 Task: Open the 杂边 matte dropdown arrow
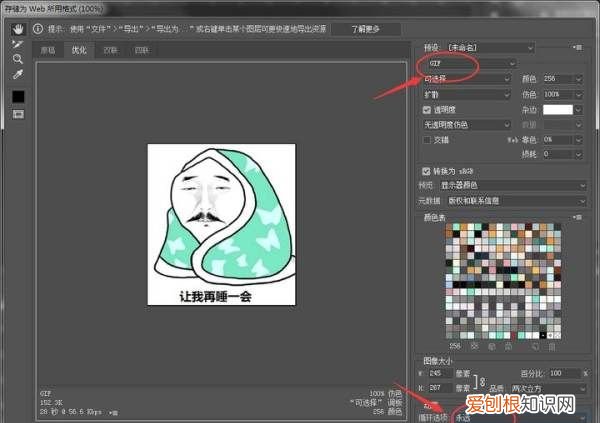[579, 110]
